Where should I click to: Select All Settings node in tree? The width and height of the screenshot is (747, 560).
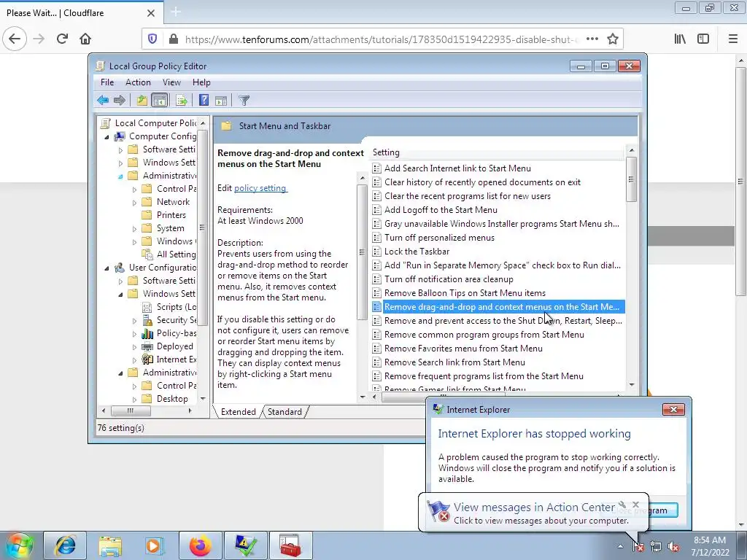point(176,254)
